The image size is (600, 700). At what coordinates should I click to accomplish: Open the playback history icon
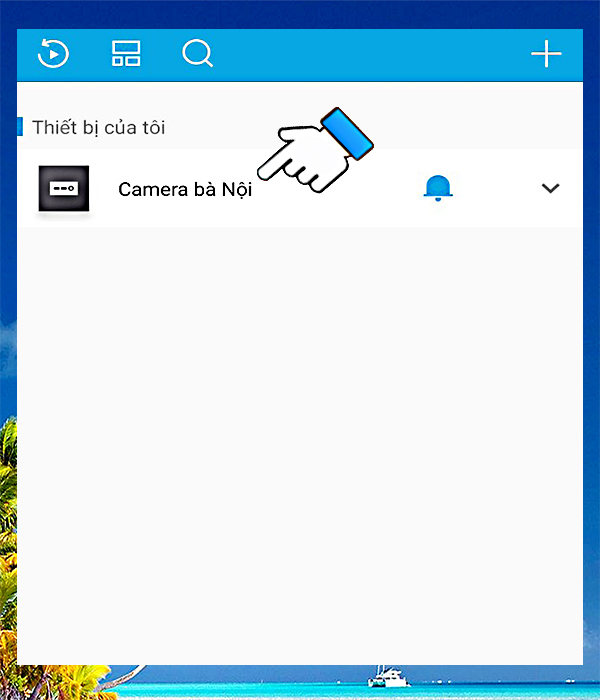[x=53, y=54]
